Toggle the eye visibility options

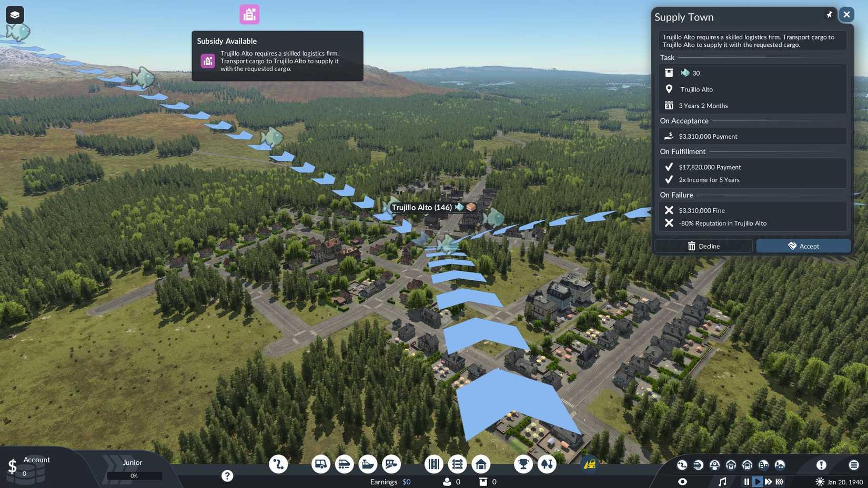pos(682,482)
